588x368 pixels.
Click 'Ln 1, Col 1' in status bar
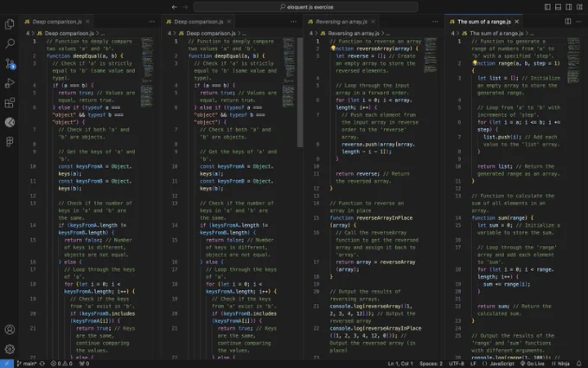point(400,364)
